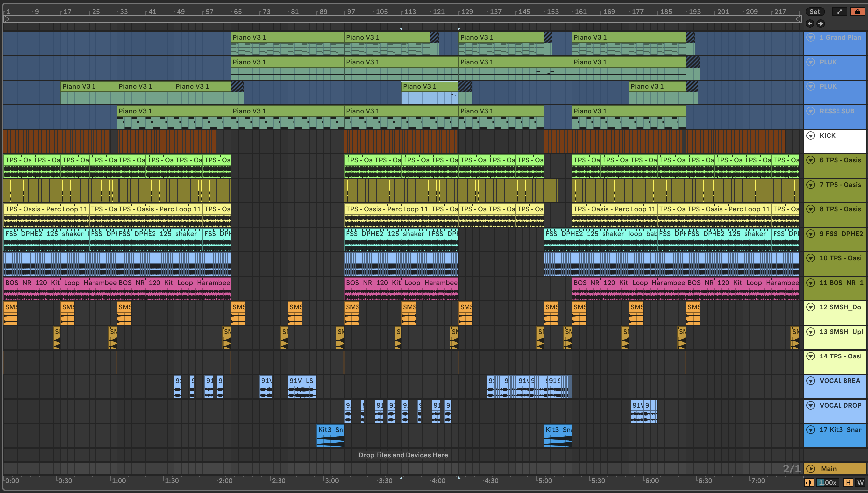The image size is (868, 493).
Task: Unfold the KICK track
Action: [810, 136]
